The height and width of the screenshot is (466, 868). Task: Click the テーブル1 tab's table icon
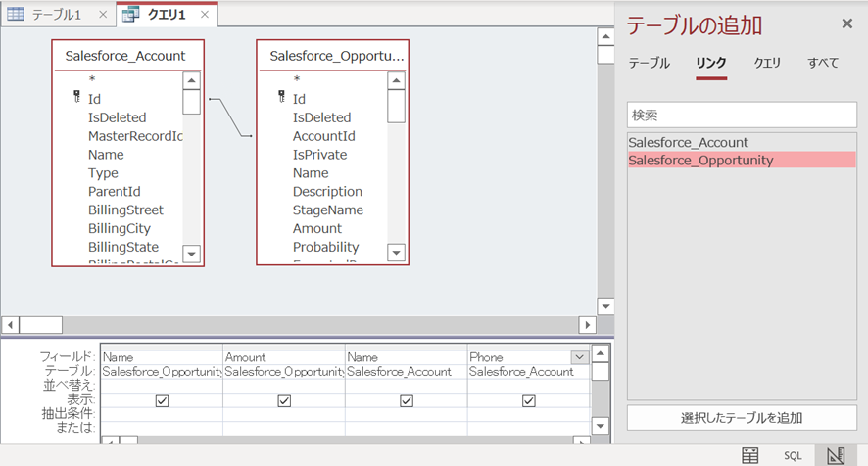point(16,14)
